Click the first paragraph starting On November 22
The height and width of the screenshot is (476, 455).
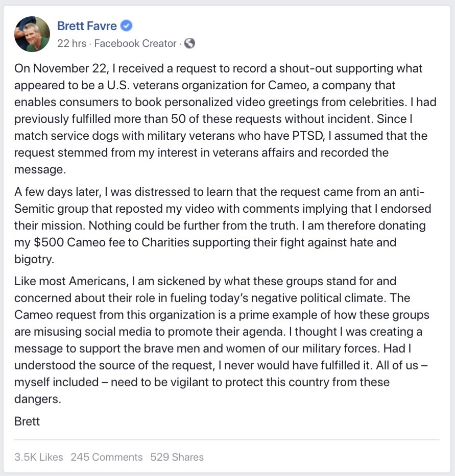click(x=225, y=119)
